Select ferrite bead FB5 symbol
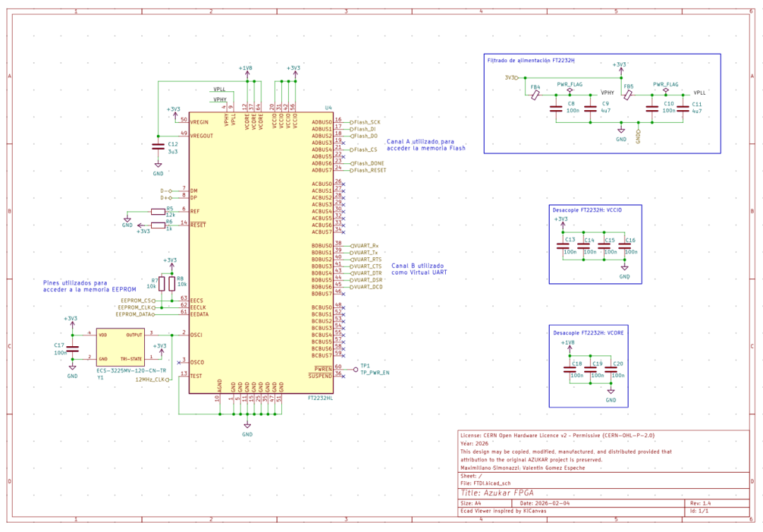 click(628, 95)
